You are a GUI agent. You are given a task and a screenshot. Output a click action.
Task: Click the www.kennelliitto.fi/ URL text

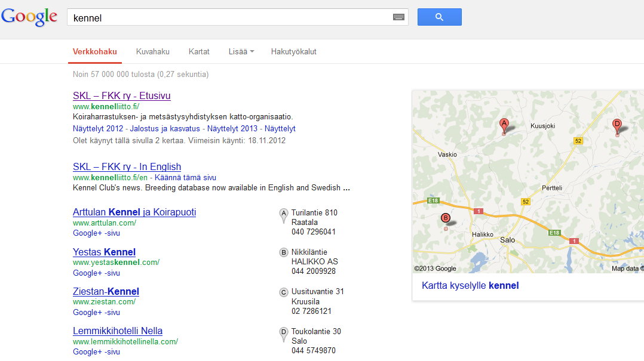pos(106,107)
